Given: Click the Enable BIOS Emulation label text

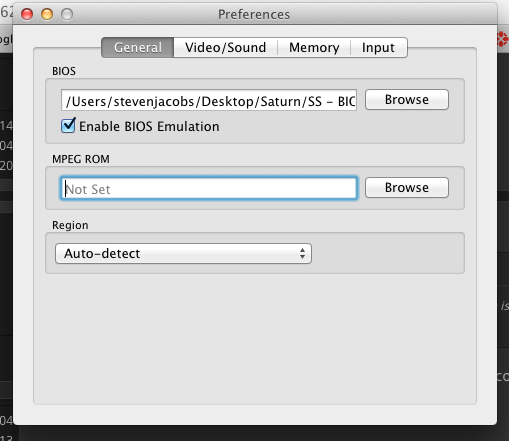Looking at the screenshot, I should 149,127.
